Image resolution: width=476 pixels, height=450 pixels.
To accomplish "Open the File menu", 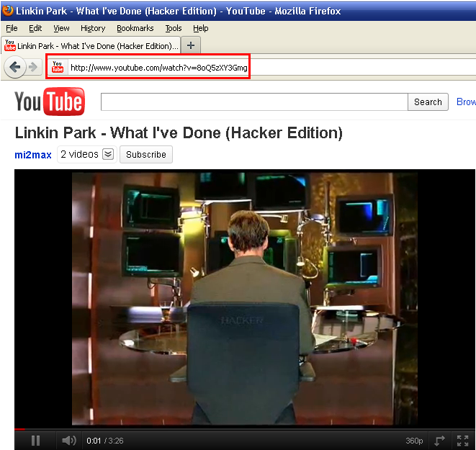I will point(12,28).
